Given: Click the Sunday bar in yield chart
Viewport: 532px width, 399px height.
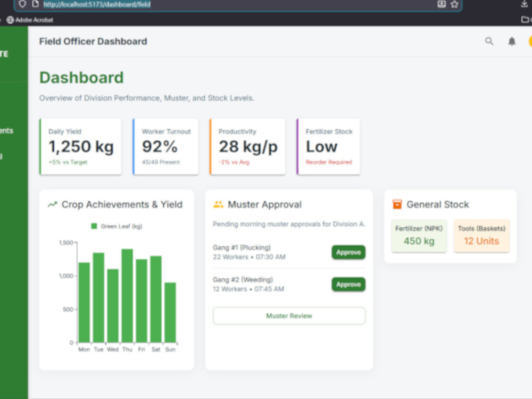Looking at the screenshot, I should point(170,312).
